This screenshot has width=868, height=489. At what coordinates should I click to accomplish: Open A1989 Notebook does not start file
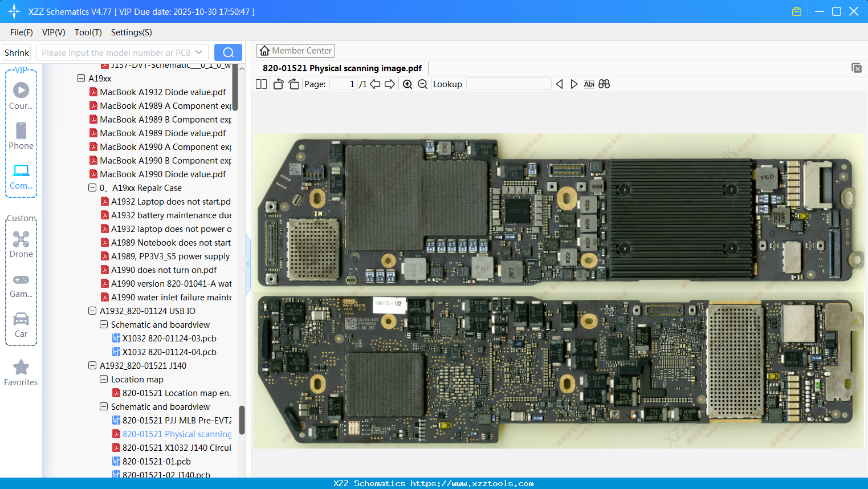166,243
